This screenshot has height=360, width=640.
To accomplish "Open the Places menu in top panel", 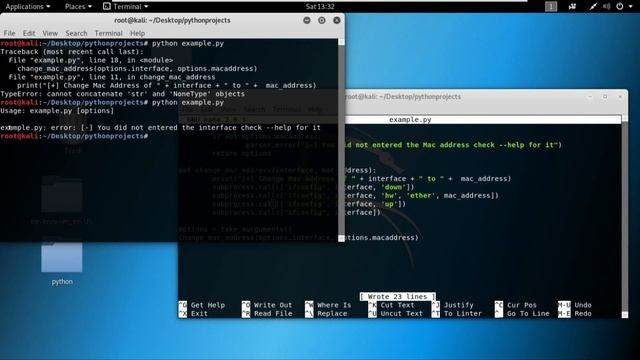I will pos(78,7).
